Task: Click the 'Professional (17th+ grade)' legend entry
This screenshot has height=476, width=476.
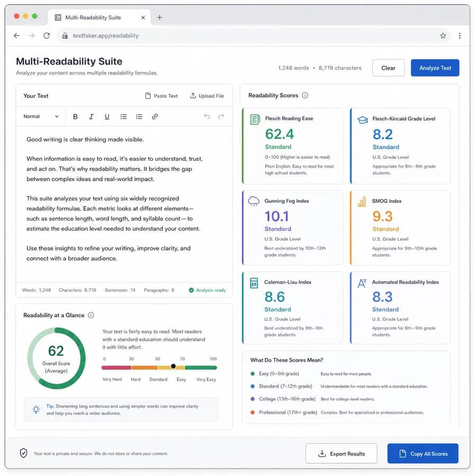Action: [283, 412]
